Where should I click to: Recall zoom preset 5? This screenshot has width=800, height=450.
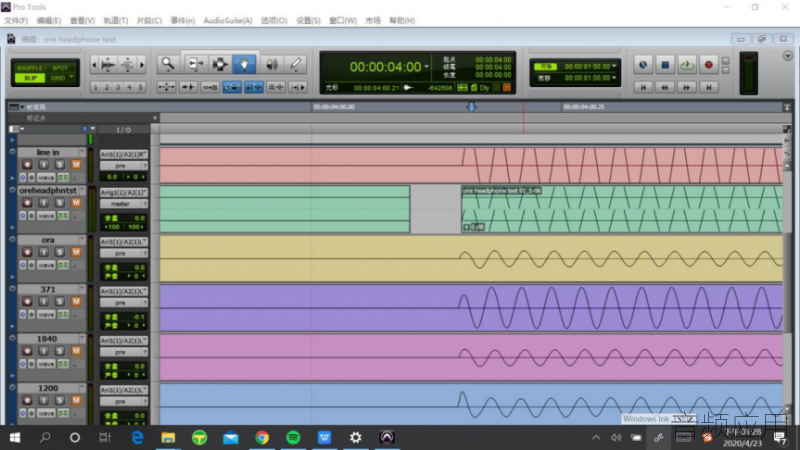click(140, 87)
